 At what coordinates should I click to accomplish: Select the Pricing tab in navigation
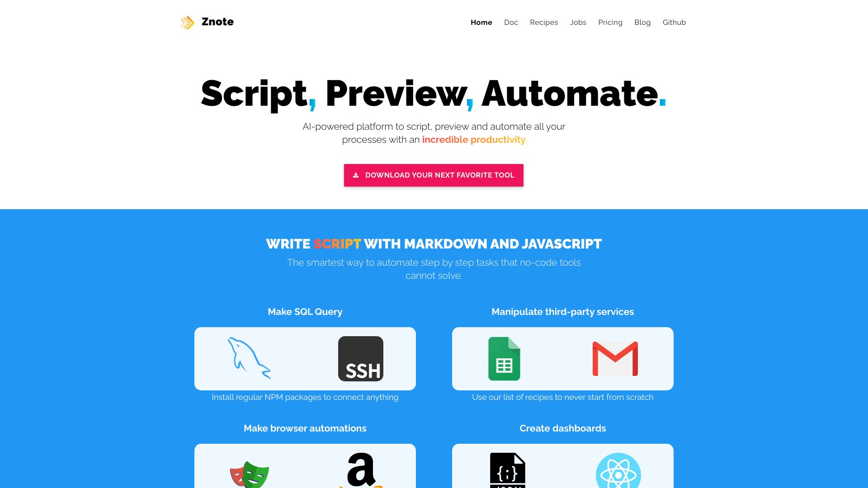[x=610, y=22]
